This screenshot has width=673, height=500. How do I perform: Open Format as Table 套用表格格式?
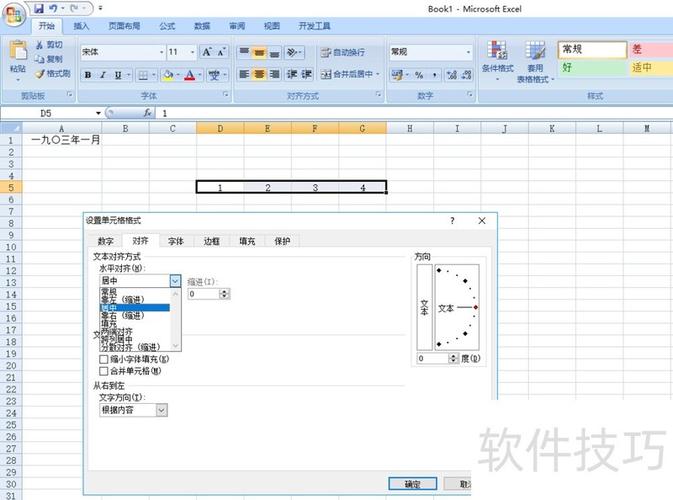[x=535, y=61]
